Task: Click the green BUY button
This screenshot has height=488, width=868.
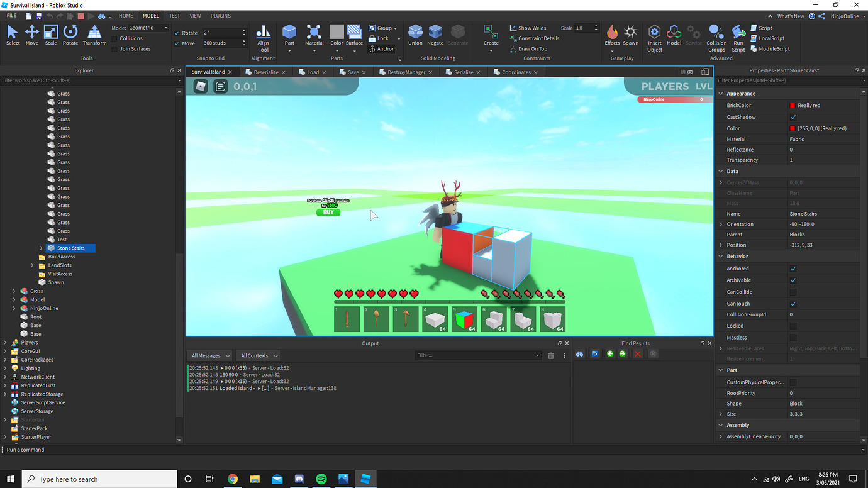Action: pos(328,213)
